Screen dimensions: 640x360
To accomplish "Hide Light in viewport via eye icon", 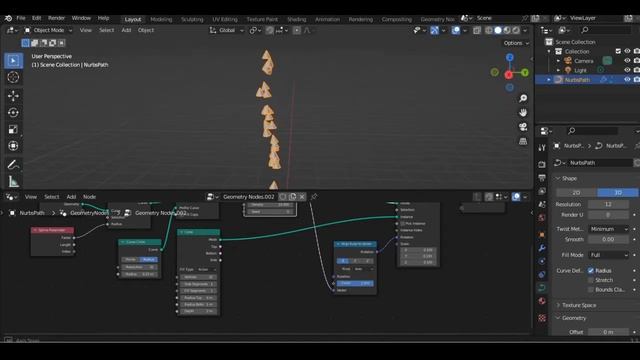I will point(627,70).
